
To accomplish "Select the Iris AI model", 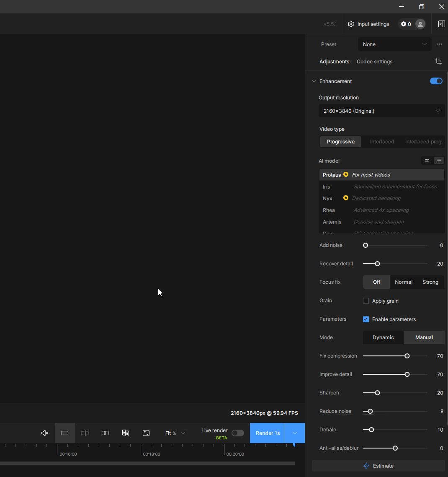I will click(x=382, y=187).
